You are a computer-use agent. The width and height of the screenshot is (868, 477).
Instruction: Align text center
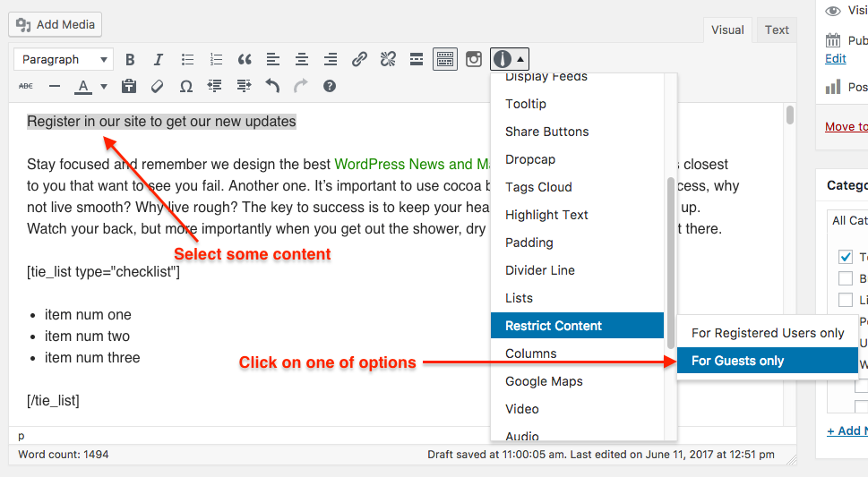click(302, 59)
